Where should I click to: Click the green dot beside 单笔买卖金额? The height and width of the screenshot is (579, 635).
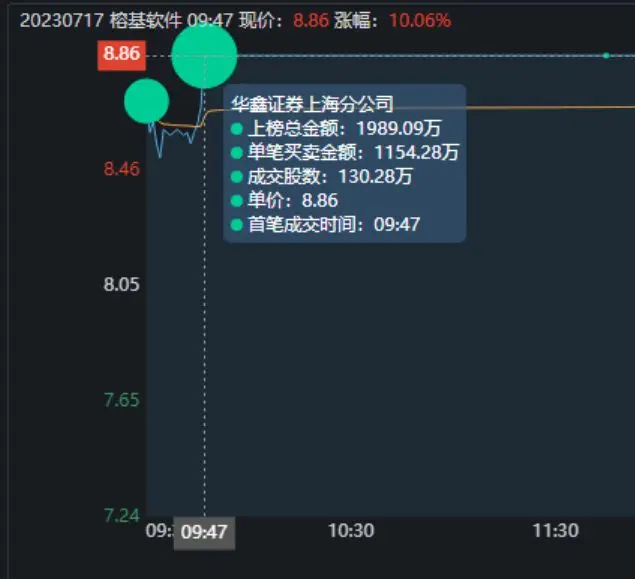pyautogui.click(x=236, y=153)
